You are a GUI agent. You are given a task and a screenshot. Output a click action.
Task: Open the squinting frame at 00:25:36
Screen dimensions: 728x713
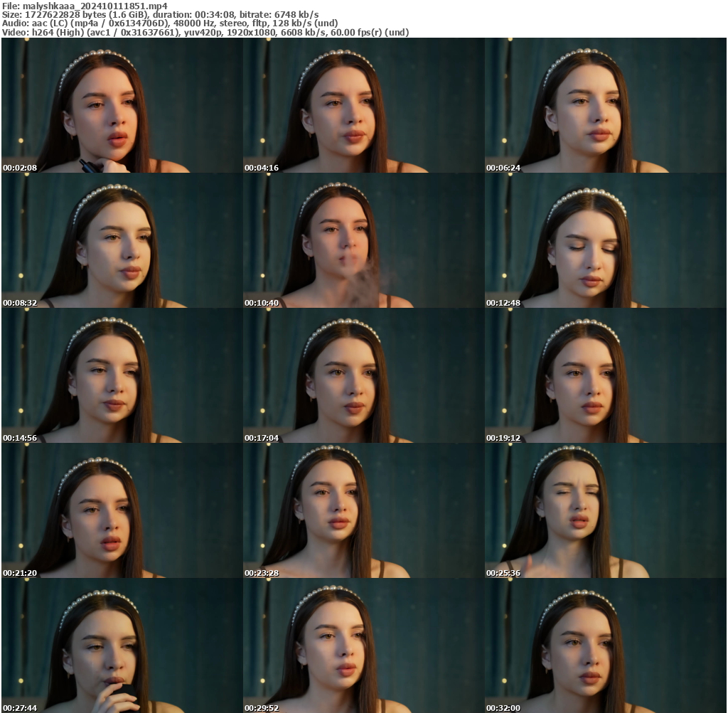(605, 510)
